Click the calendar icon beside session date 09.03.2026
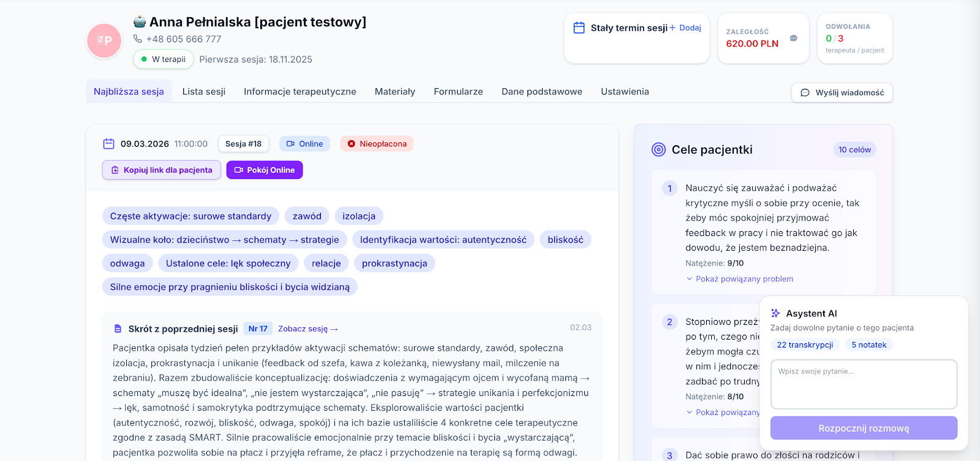Screen dimensions: 980x461 pyautogui.click(x=108, y=144)
